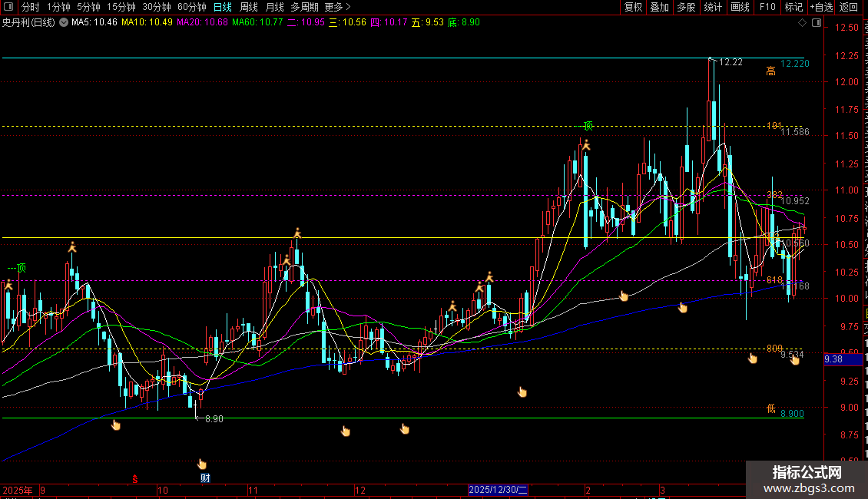Viewport: 868px width, 499px height.
Task: Add stock with the +自选 button
Action: [x=821, y=7]
